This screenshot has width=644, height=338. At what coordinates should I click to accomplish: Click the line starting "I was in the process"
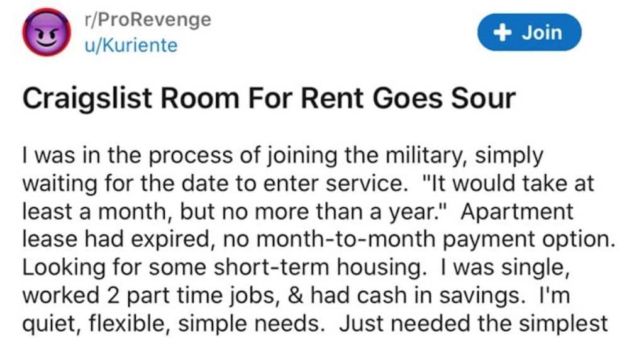pos(282,156)
